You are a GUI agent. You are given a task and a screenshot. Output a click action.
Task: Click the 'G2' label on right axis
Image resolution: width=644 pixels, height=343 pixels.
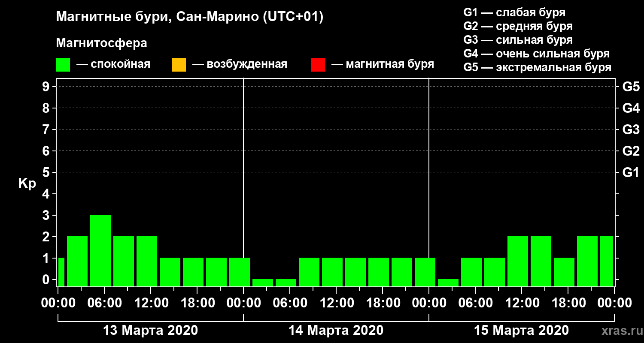click(631, 151)
